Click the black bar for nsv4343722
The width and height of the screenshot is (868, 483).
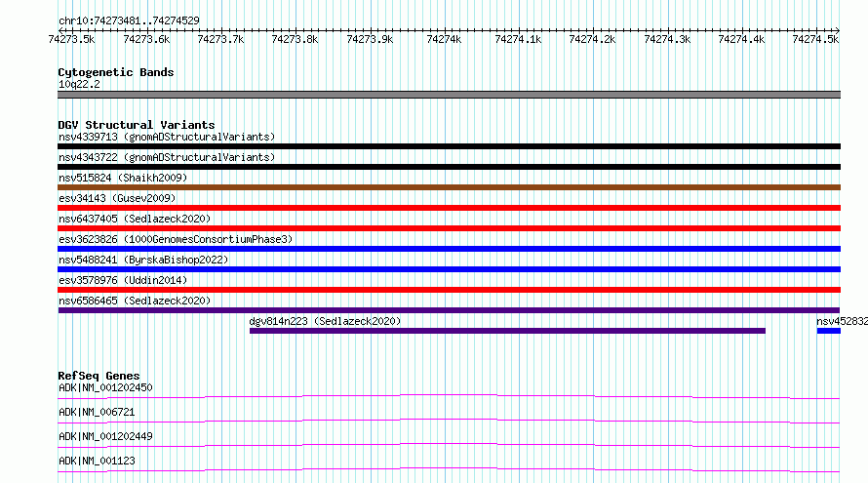[x=449, y=167]
